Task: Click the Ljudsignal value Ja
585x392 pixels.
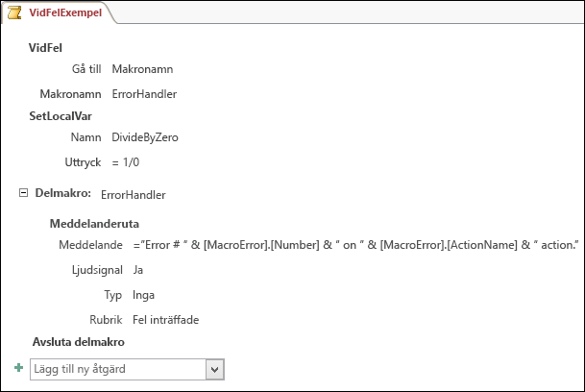Action: point(138,270)
